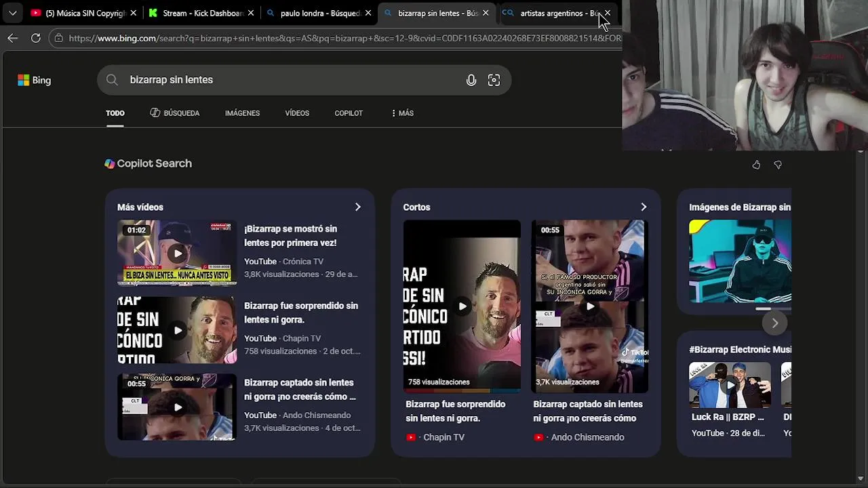Click the search magnifier icon in Bing box

[112, 80]
